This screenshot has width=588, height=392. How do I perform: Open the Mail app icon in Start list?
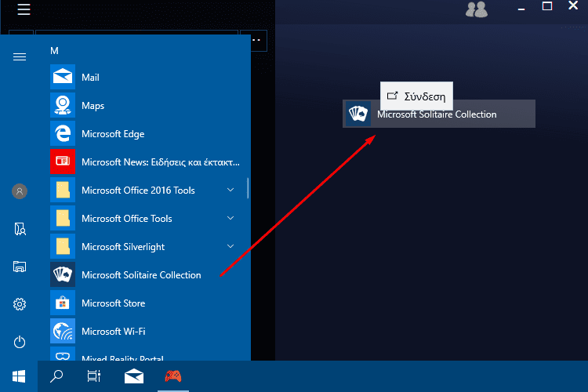63,77
